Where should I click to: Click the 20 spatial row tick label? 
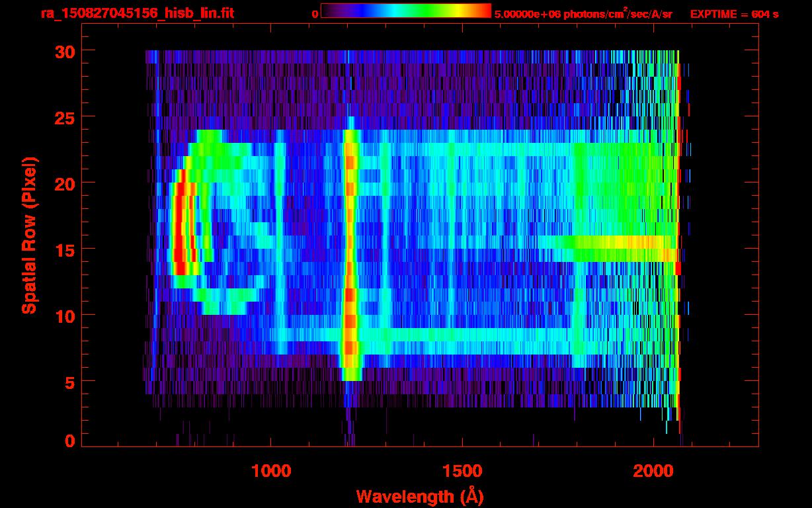[x=65, y=183]
